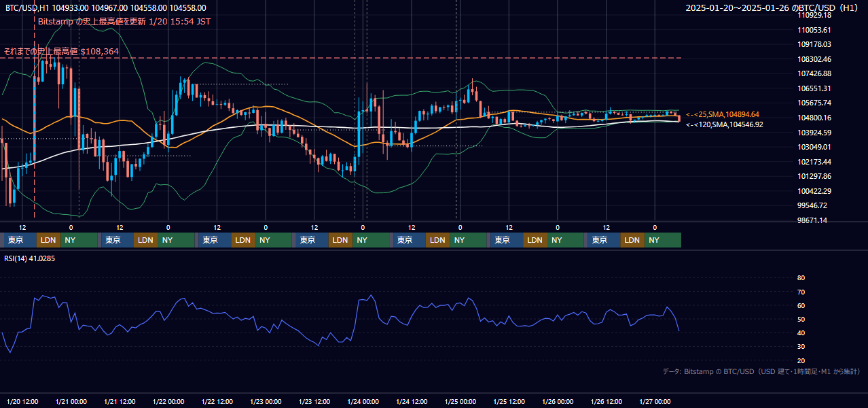Click the 1/26 12:00 time axis label
The height and width of the screenshot is (408, 868).
click(x=607, y=401)
